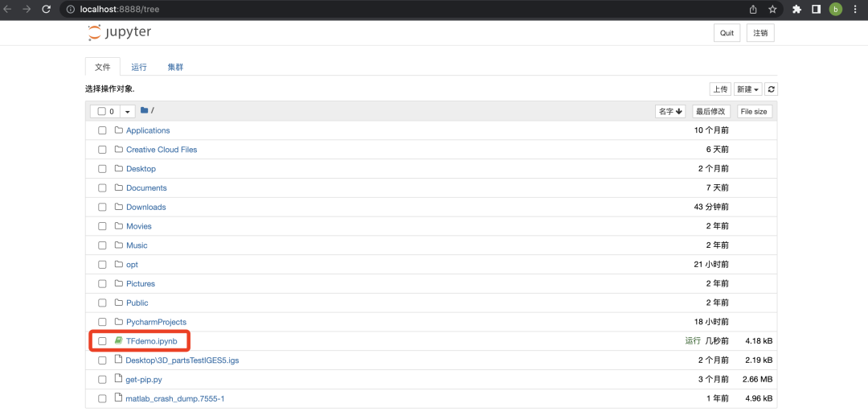This screenshot has width=868, height=416.
Task: Open the Chrome extensions puzzle icon
Action: coord(797,9)
